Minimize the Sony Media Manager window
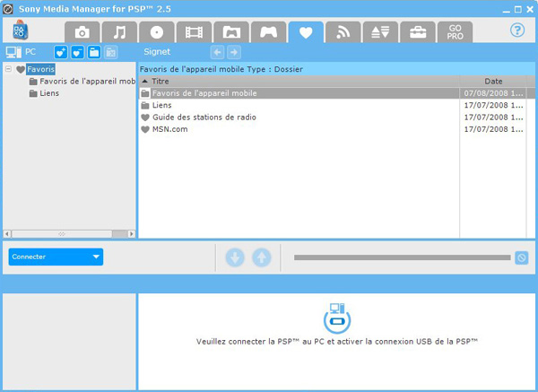The height and width of the screenshot is (392, 538). (506, 10)
